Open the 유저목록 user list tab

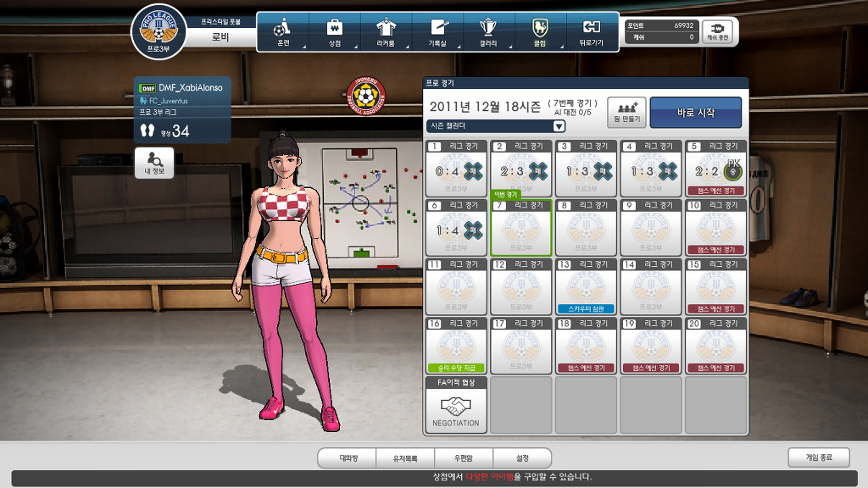(x=406, y=457)
